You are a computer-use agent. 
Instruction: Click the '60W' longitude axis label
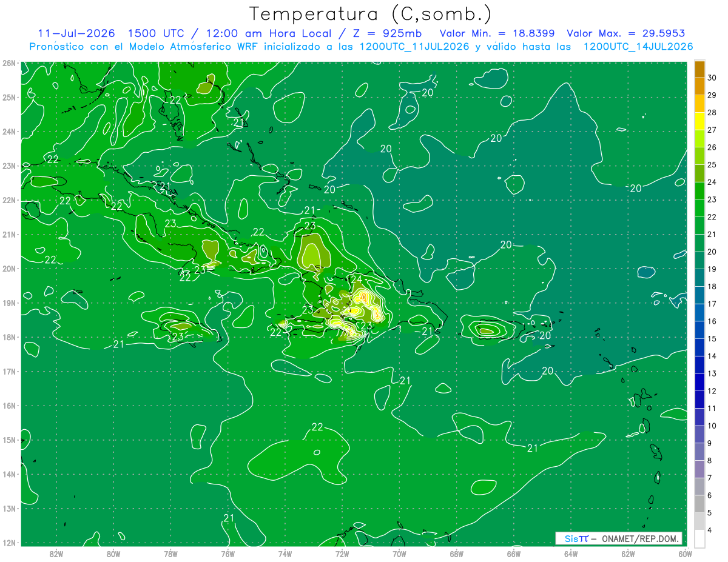click(685, 554)
